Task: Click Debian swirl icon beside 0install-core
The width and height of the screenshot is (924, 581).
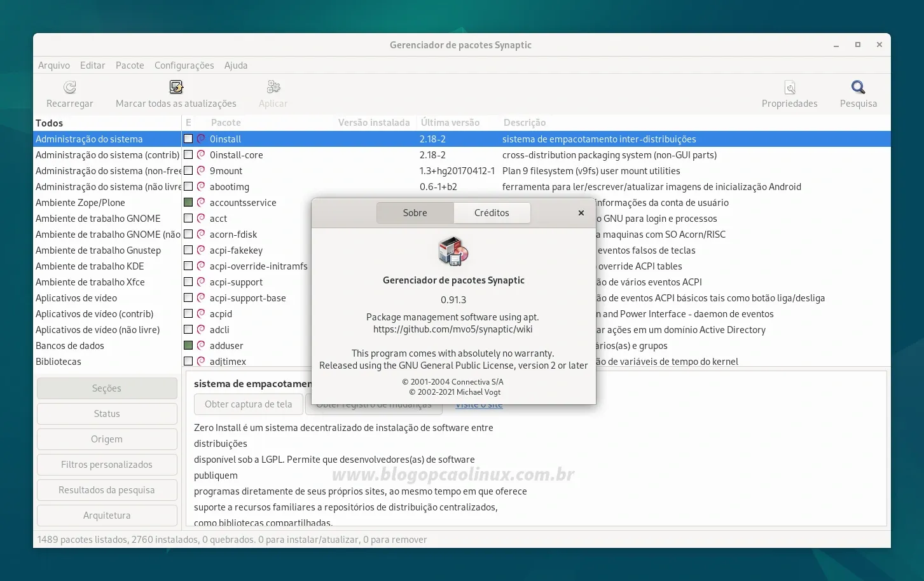Action: 201,154
